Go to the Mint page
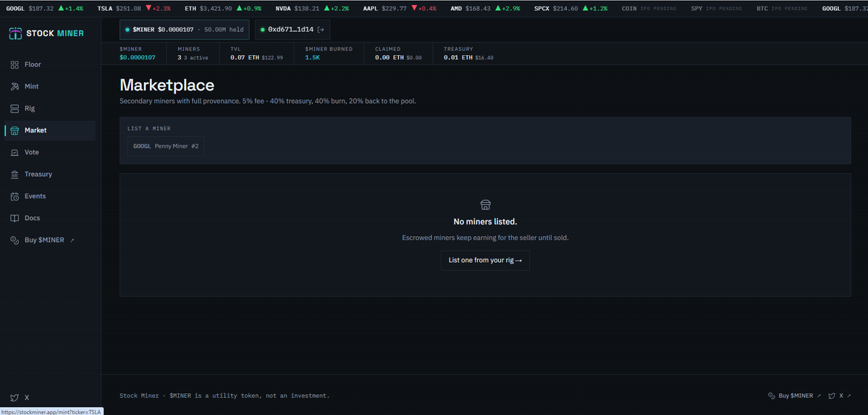Viewport: 868px width, 415px height. coord(50,86)
